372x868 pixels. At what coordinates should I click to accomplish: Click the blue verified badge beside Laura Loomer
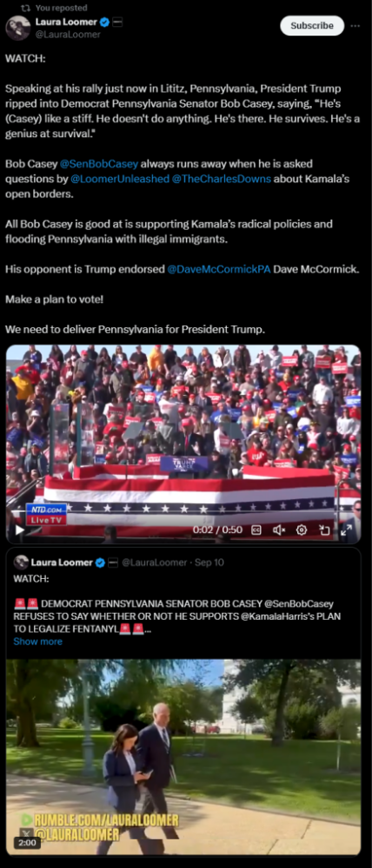pos(103,23)
